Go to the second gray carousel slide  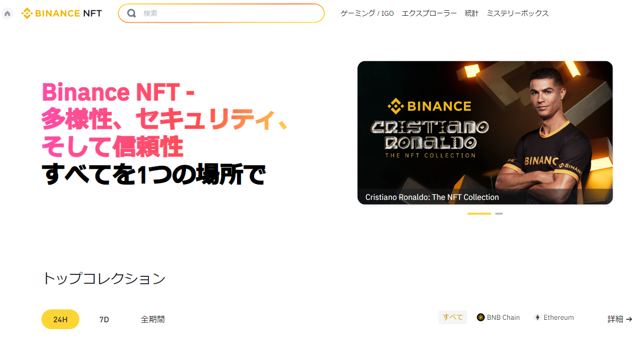[x=499, y=214]
